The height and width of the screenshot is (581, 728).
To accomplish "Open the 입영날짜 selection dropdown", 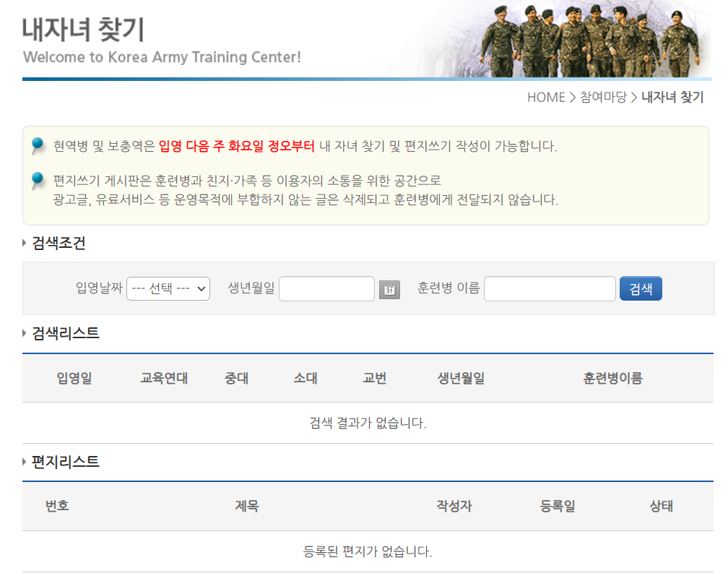I will tap(168, 288).
